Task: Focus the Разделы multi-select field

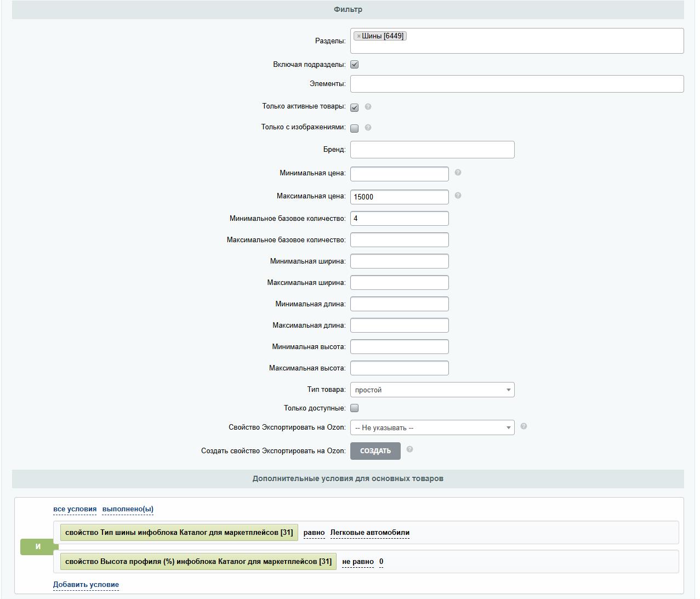Action: point(517,41)
